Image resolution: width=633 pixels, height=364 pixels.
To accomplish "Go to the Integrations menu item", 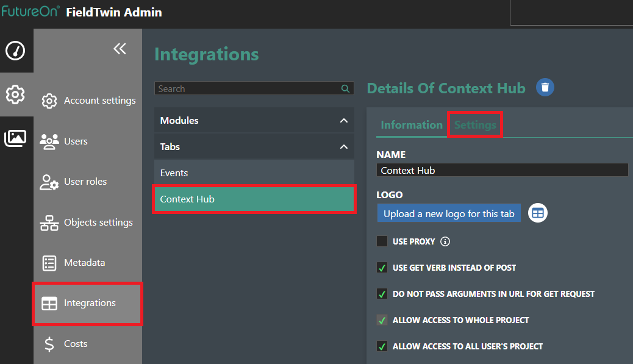I will (88, 304).
